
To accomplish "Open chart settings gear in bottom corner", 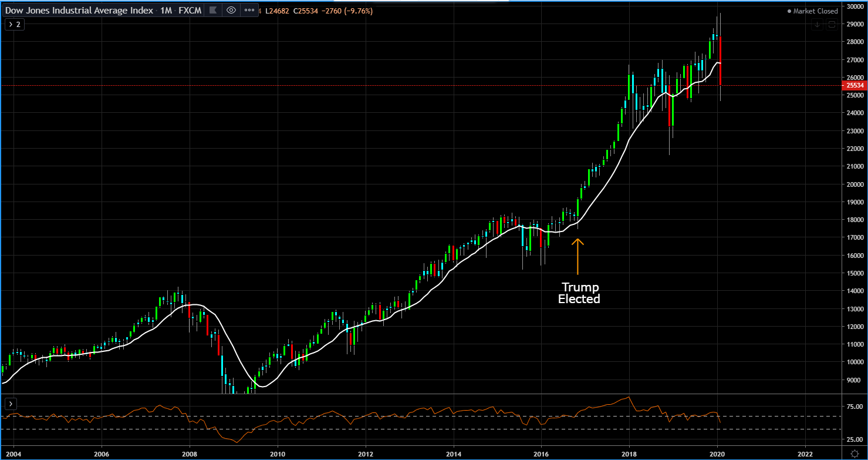I will [854, 454].
